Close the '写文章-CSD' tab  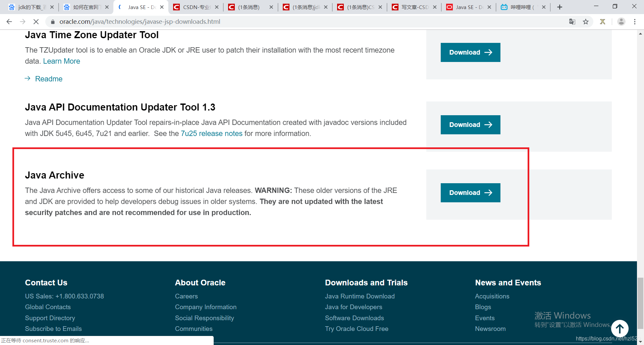tap(435, 7)
